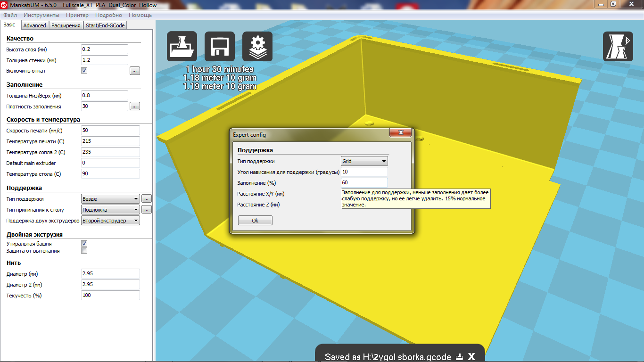Click '...' button next to Тип поддержки
This screenshot has width=644, height=362.
(x=146, y=199)
